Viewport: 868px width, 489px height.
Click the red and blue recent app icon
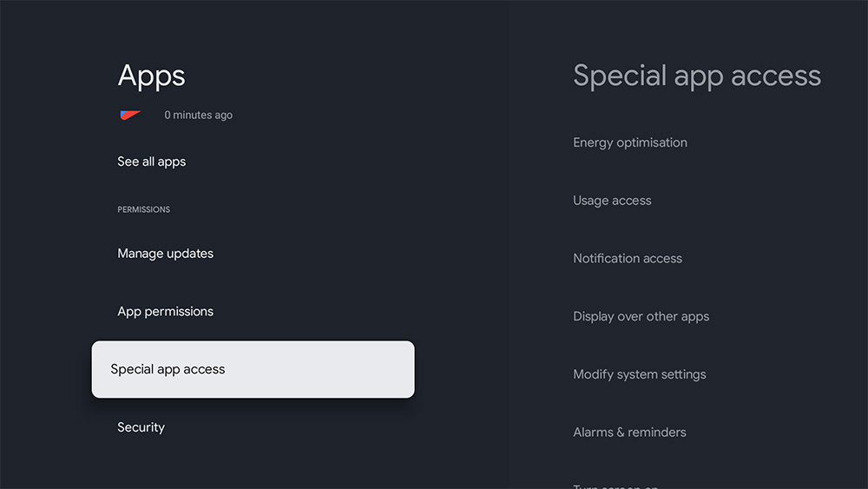[130, 115]
